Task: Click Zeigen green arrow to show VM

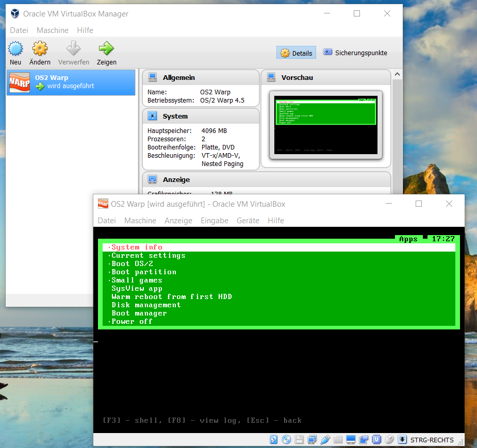Action: pos(106,48)
